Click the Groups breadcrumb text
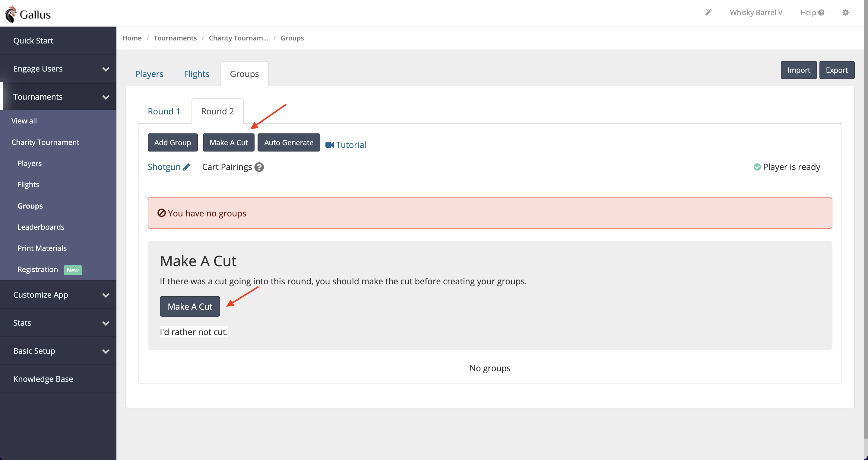868x460 pixels. click(x=292, y=38)
